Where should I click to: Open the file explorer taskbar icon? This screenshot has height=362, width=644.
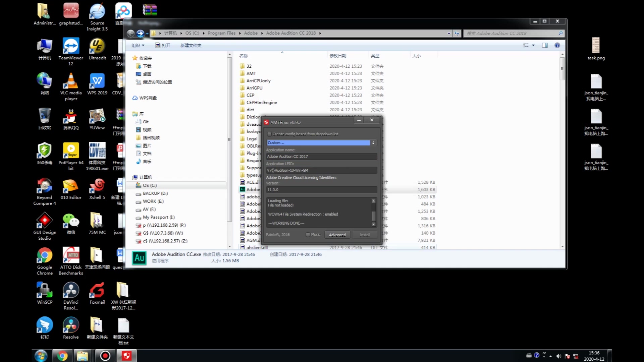point(82,356)
